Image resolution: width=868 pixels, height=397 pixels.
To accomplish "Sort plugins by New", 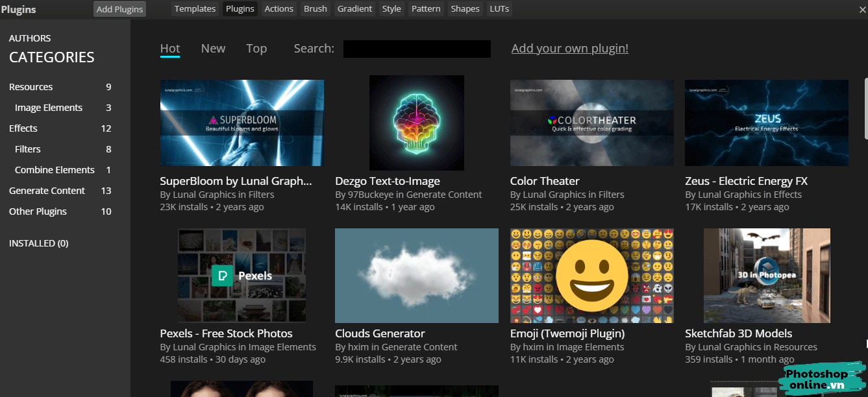I will pos(213,48).
